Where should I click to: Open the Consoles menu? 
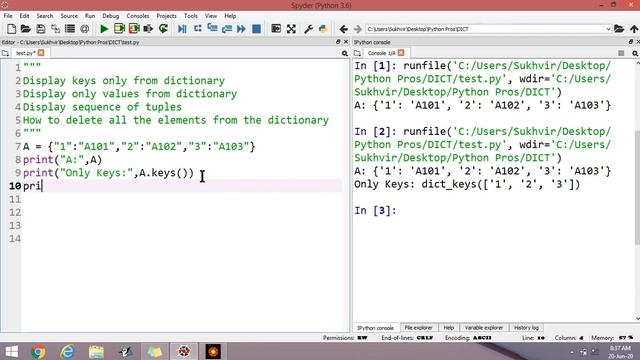point(138,16)
